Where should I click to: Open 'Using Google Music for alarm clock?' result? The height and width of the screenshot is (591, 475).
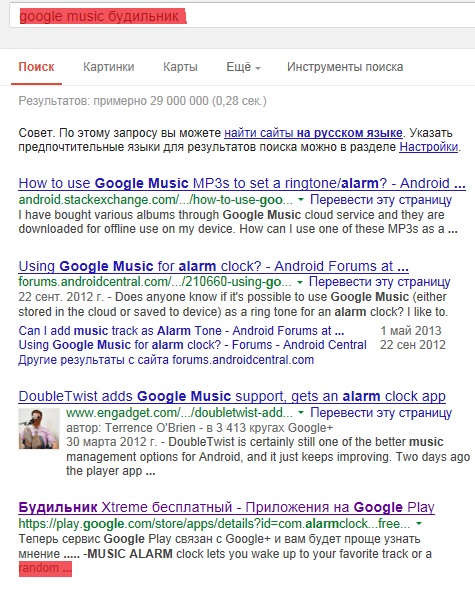click(x=213, y=266)
